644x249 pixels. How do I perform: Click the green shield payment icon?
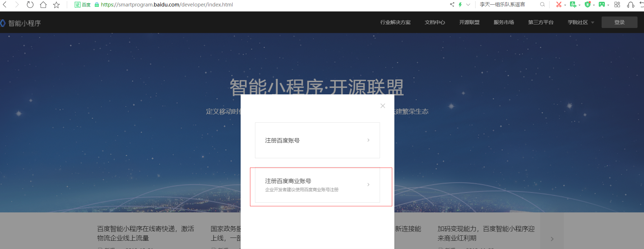(x=588, y=5)
